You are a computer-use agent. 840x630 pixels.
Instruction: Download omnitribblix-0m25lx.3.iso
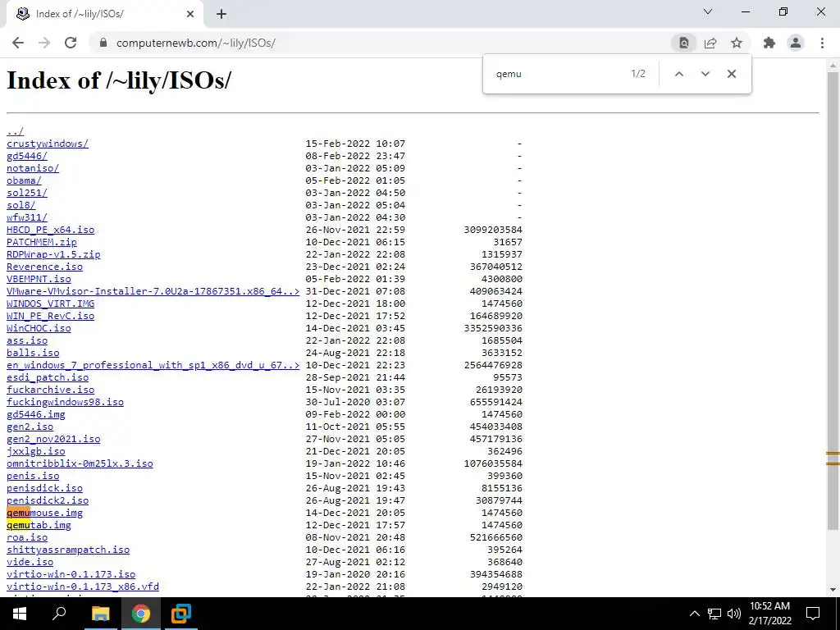tap(80, 464)
